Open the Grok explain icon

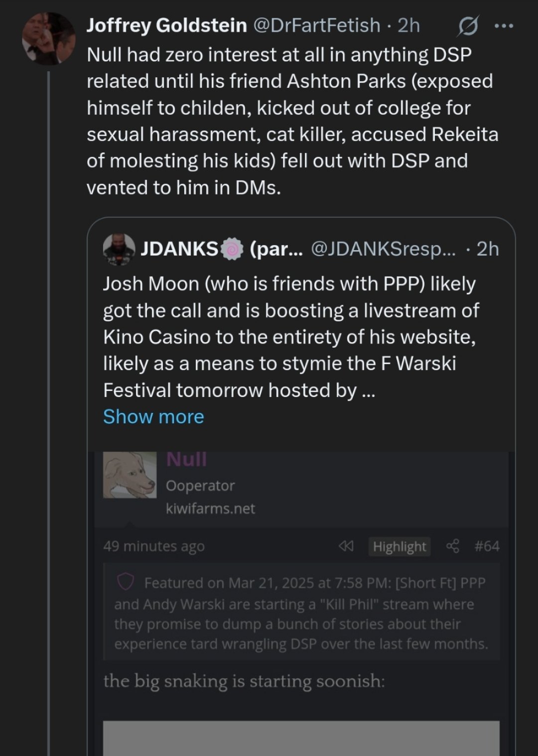coord(468,26)
